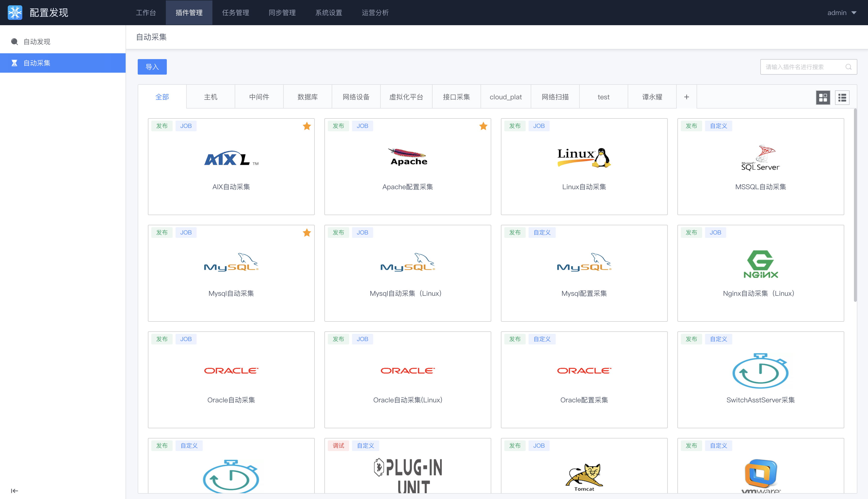This screenshot has width=868, height=499.
Task: Click the plus icon to add a category tab
Action: [x=686, y=97]
